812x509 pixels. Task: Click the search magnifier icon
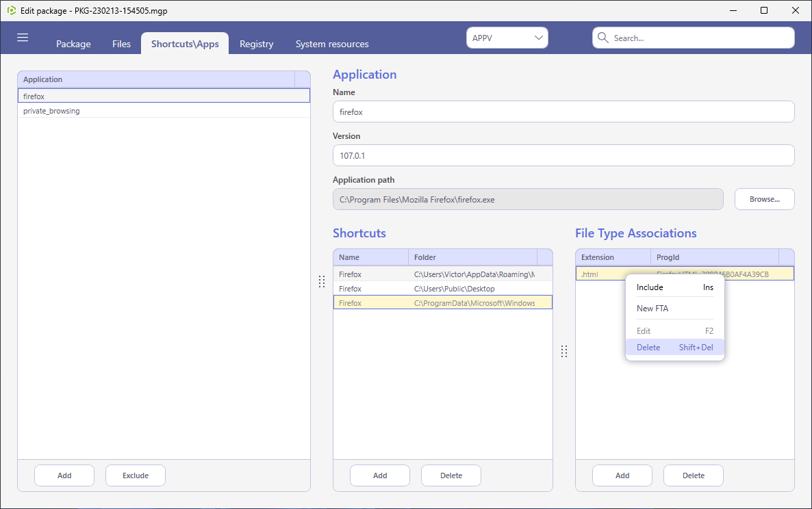(x=602, y=38)
